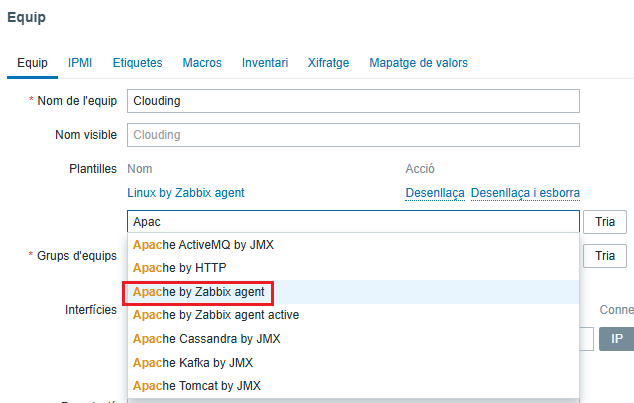Screen dimensions: 634x403
Task: Open the Inventari tab
Action: pyautogui.click(x=265, y=62)
